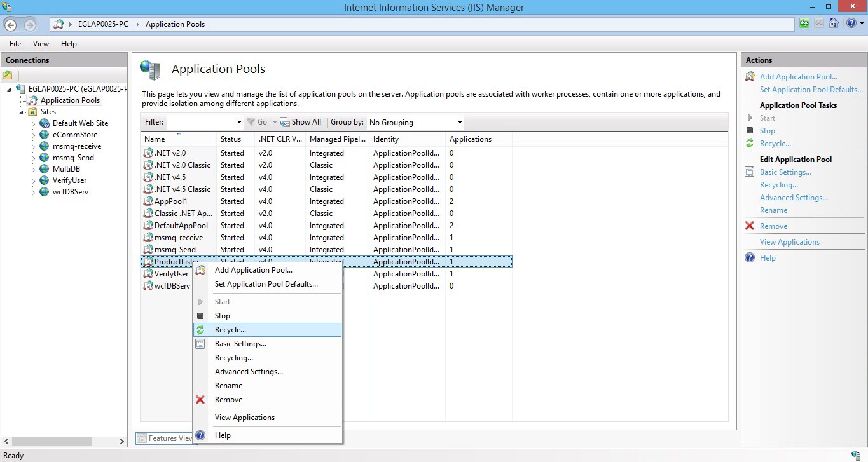Open the Help menu in menu bar
The image size is (868, 462).
coord(69,44)
